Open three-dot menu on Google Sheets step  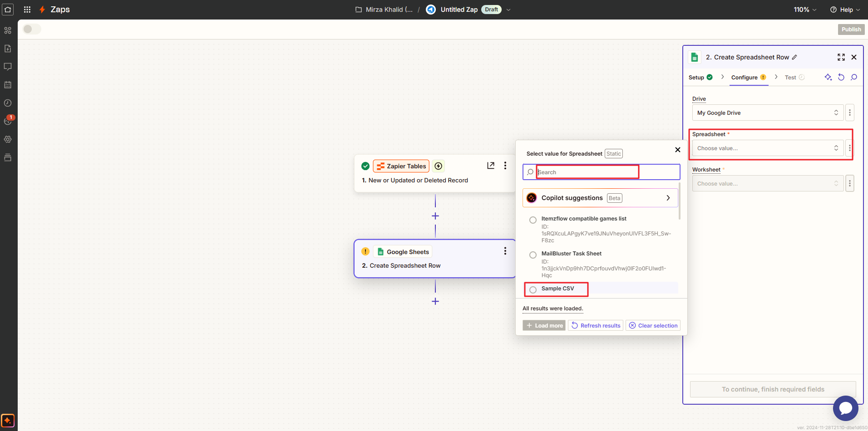point(505,251)
